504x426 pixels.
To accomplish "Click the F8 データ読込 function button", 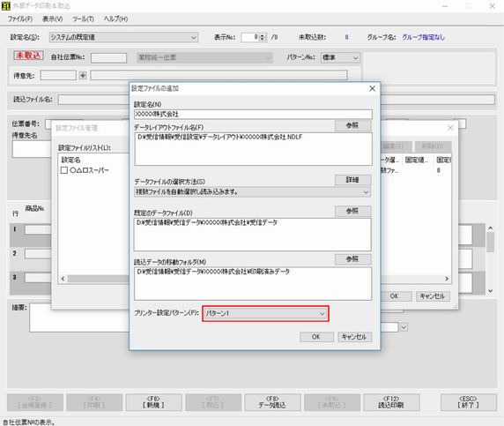I will tap(272, 402).
